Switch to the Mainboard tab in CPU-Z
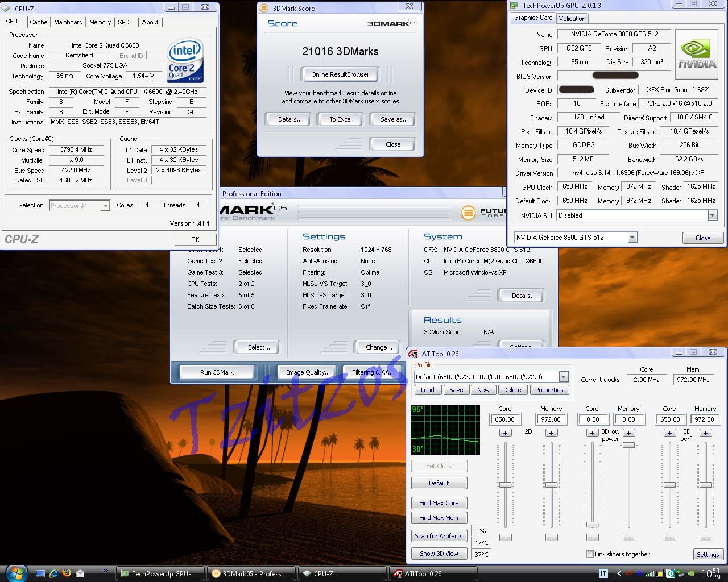Screen dimensions: 728x582 [x=68, y=22]
